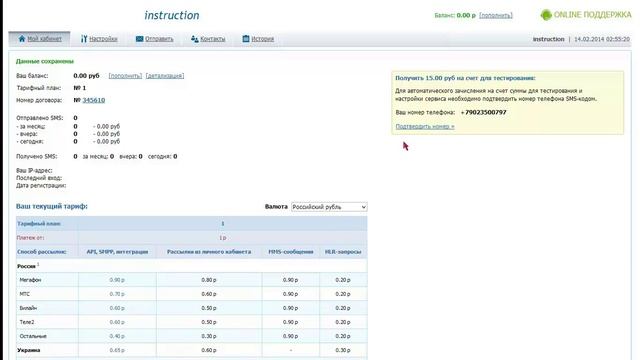The width and height of the screenshot is (640, 360).
Task: Click Украина 0.30 р HLR price cell
Action: [x=343, y=350]
